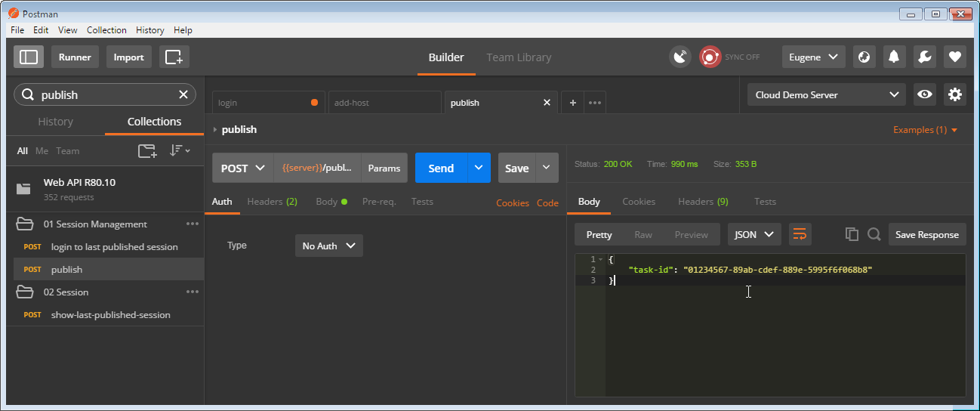
Task: Open the collection sort options
Action: click(180, 151)
